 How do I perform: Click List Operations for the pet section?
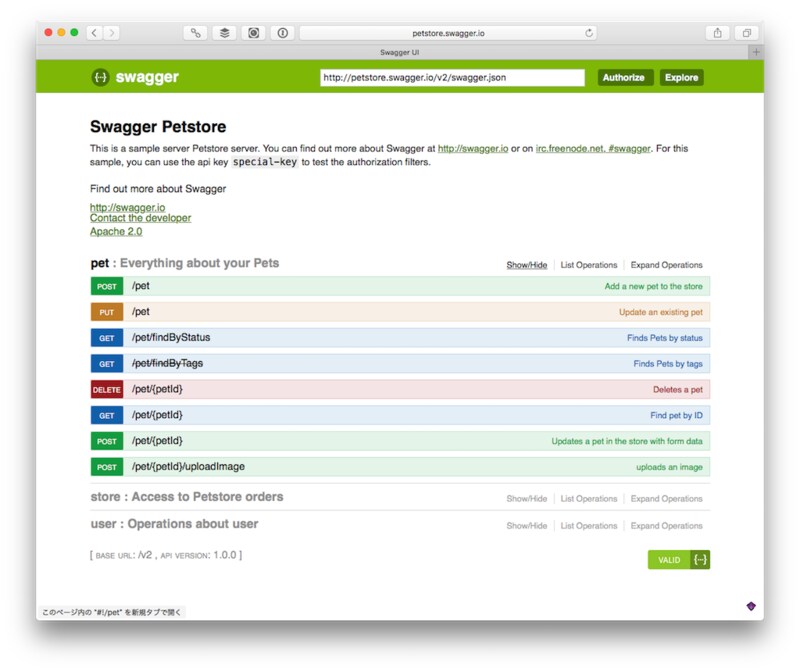[588, 265]
